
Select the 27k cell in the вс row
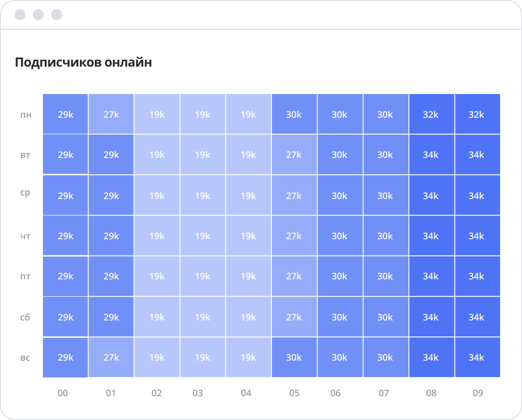tap(111, 357)
